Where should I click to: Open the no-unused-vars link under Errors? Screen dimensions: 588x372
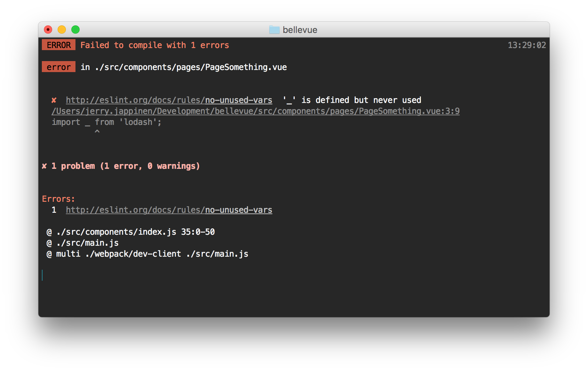169,210
